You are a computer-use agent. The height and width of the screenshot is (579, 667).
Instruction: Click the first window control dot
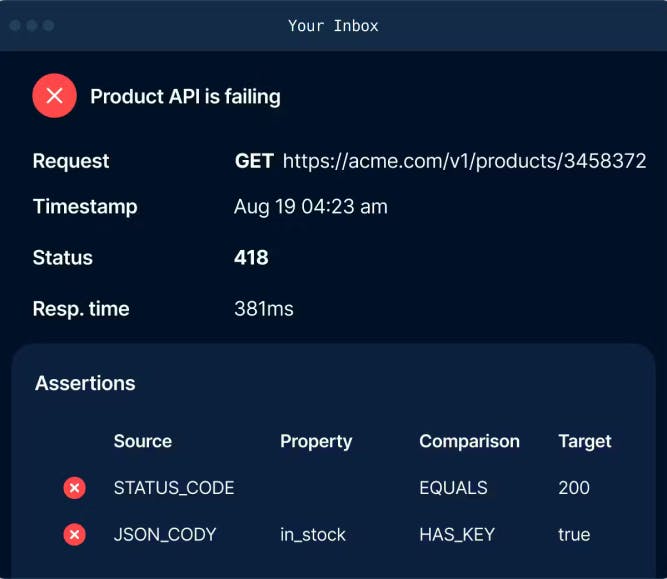pyautogui.click(x=15, y=25)
